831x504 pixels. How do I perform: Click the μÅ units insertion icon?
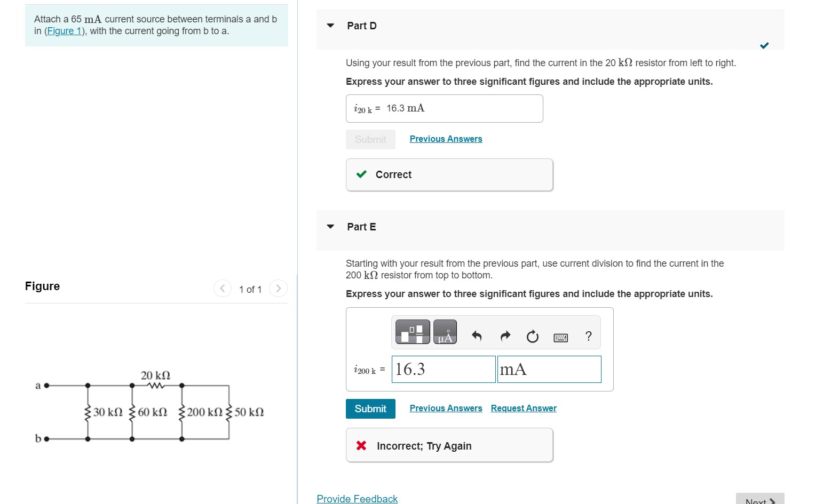pyautogui.click(x=445, y=331)
